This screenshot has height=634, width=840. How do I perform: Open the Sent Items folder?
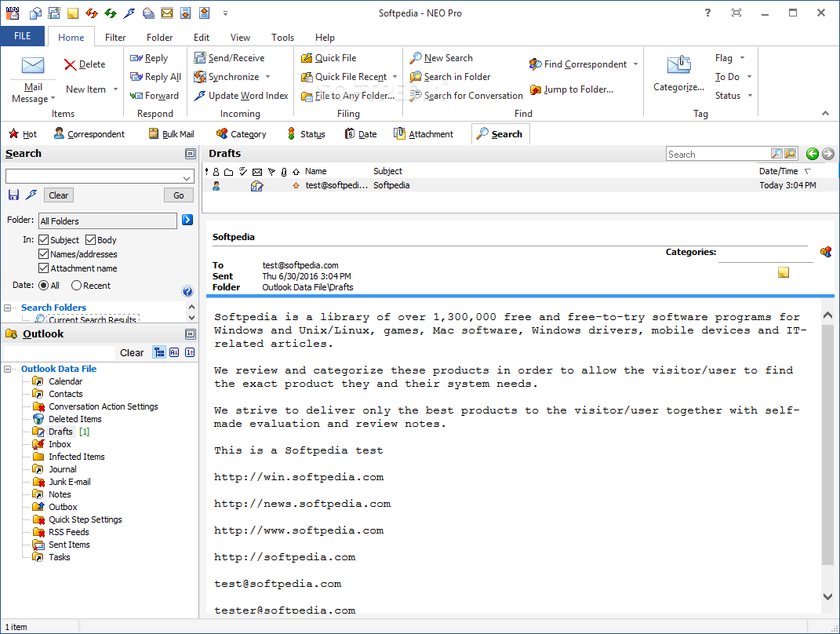(x=69, y=544)
